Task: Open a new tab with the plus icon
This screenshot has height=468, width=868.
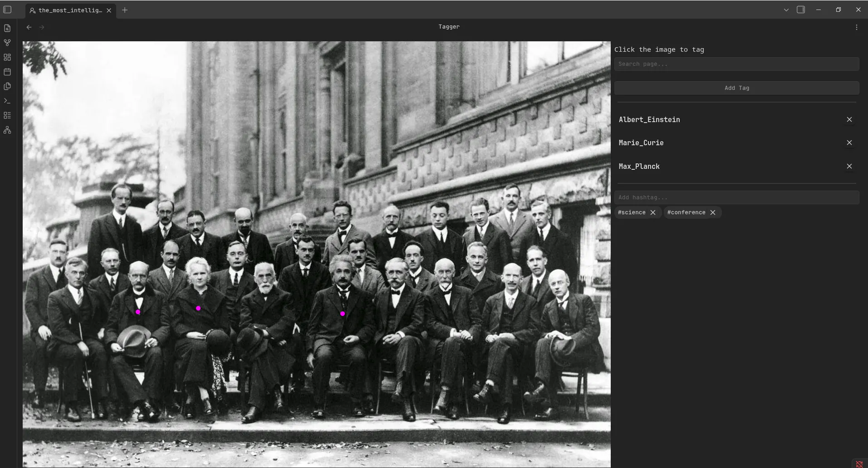Action: pyautogui.click(x=125, y=10)
